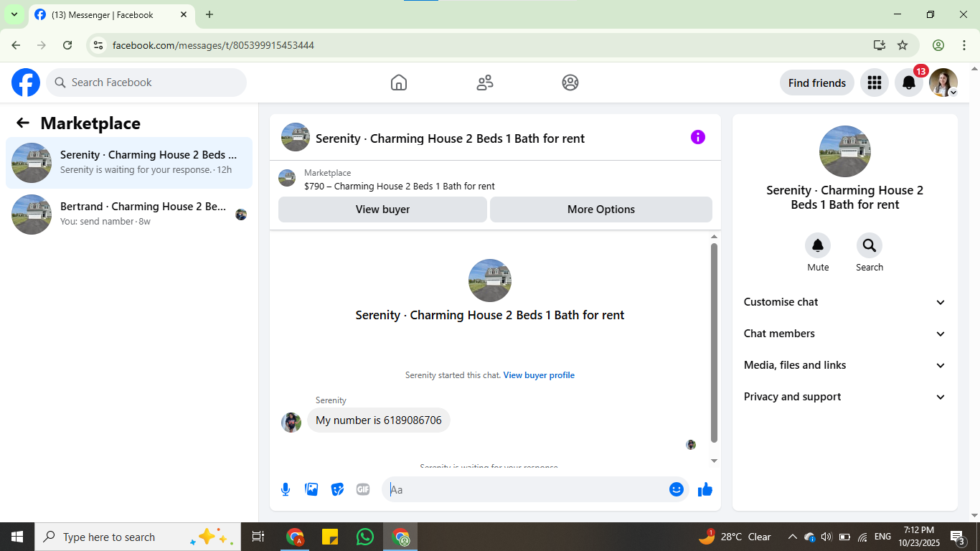
Task: Open Sticky Notes from the taskbar
Action: pos(330,537)
